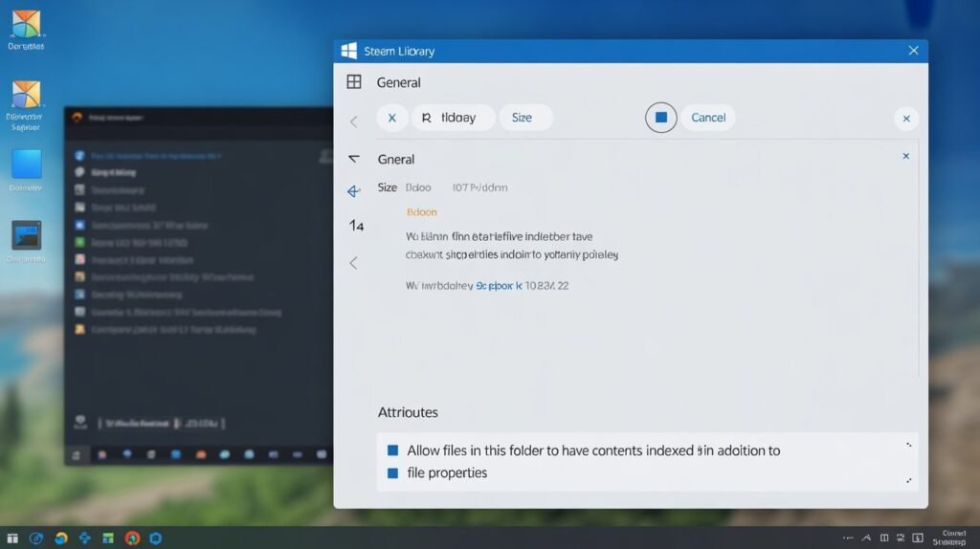Open the Start button on the taskbar
980x549 pixels.
click(12, 538)
